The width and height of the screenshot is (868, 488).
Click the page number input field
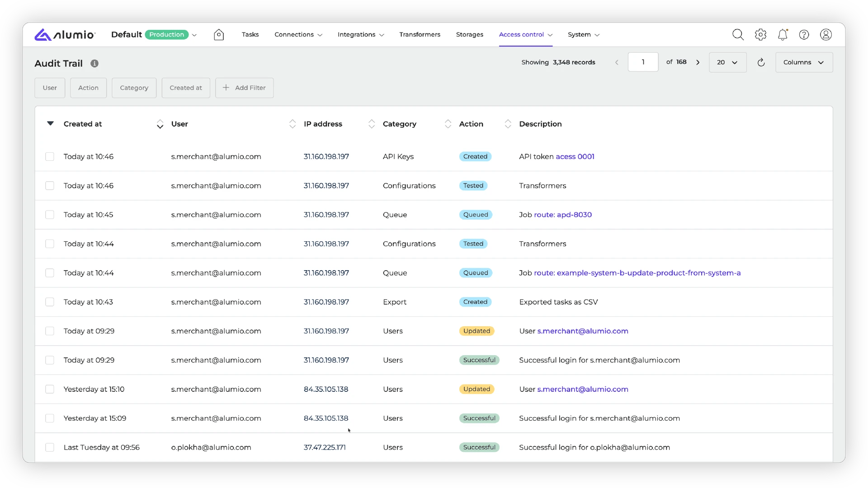(x=643, y=62)
